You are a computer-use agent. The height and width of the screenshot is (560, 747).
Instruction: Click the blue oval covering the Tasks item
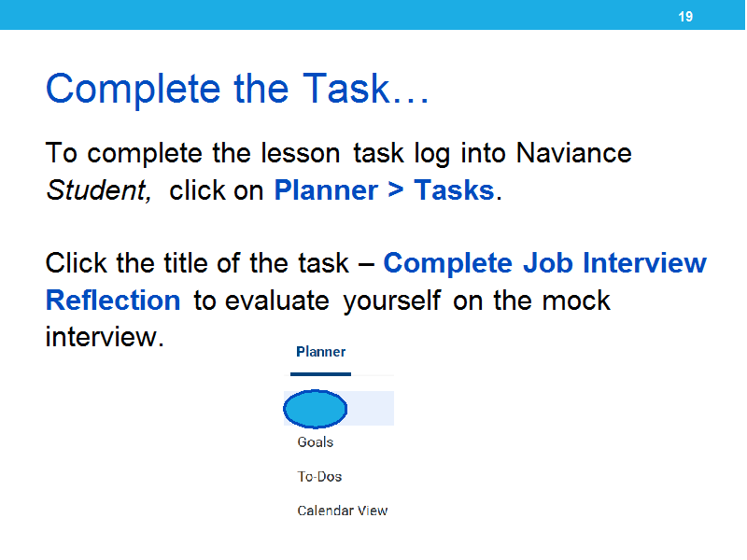click(x=316, y=409)
